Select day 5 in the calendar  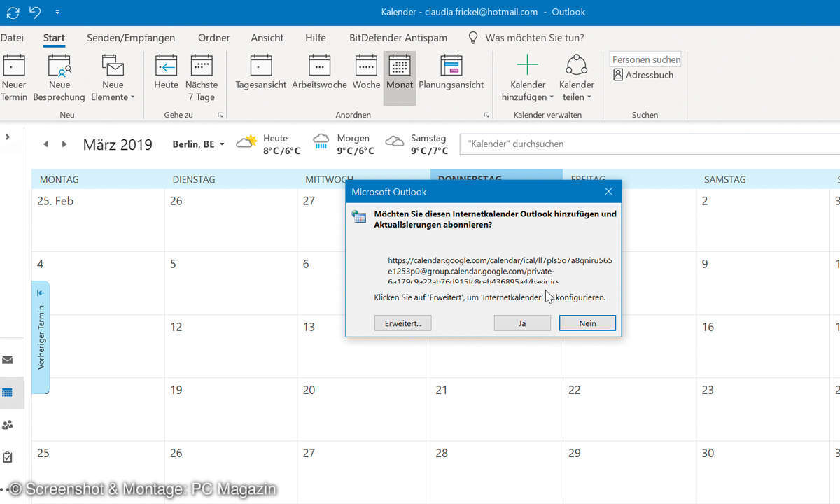[231, 283]
